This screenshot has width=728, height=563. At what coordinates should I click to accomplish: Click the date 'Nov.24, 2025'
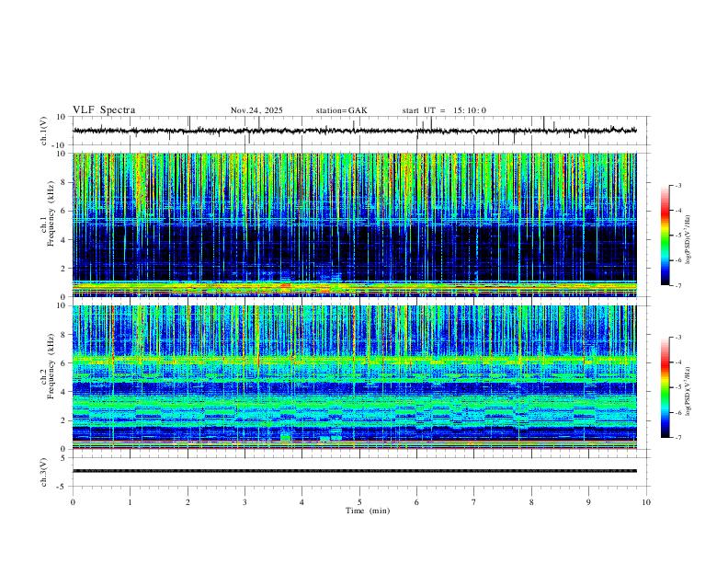[x=256, y=110]
